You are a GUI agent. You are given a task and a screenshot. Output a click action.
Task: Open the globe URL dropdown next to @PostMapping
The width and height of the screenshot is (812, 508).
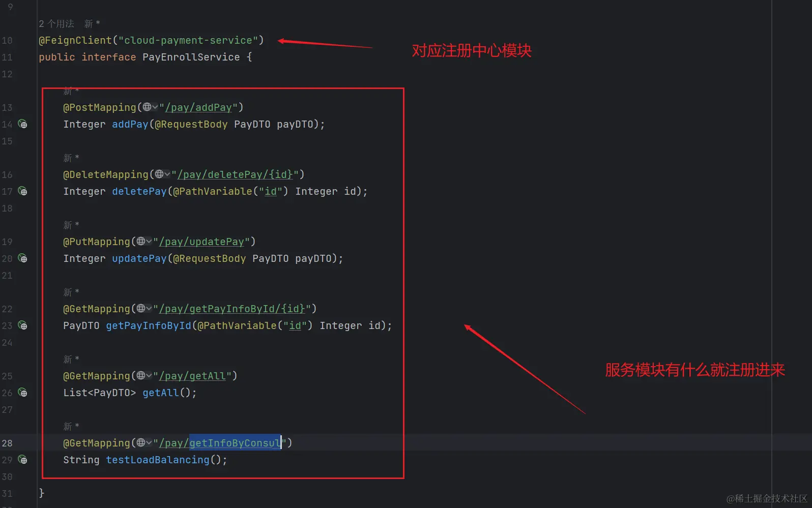[150, 107]
